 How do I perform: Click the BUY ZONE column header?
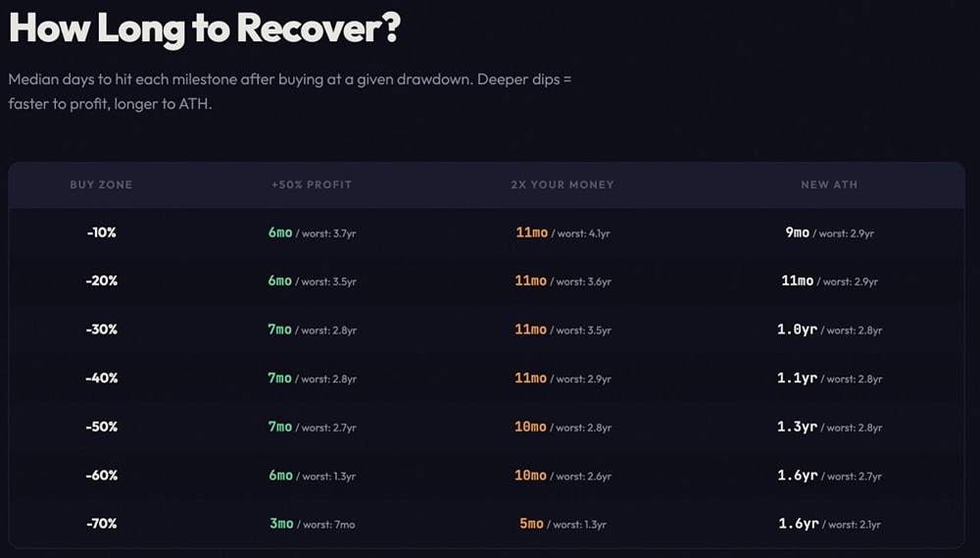pos(101,184)
